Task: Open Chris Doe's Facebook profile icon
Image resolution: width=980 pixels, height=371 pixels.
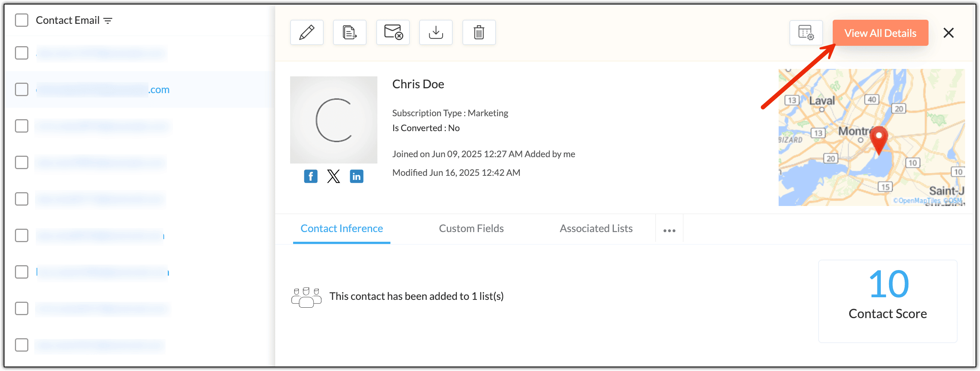Action: coord(310,177)
